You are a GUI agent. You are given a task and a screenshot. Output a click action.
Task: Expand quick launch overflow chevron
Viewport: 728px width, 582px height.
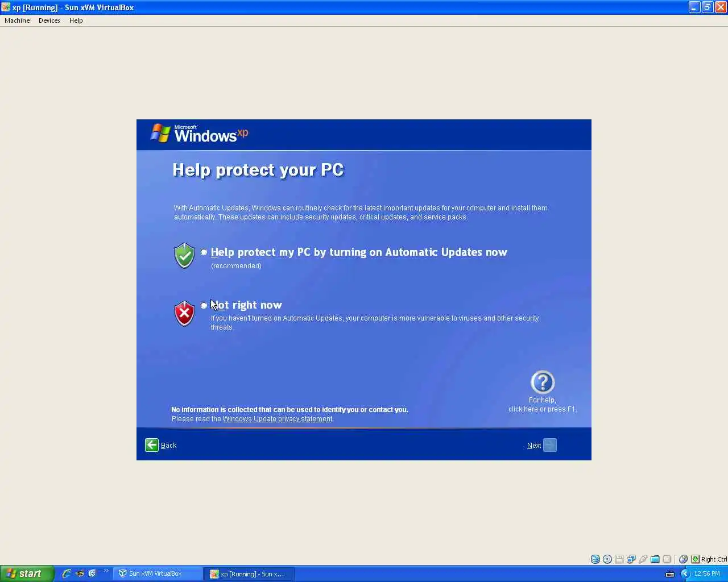106,571
